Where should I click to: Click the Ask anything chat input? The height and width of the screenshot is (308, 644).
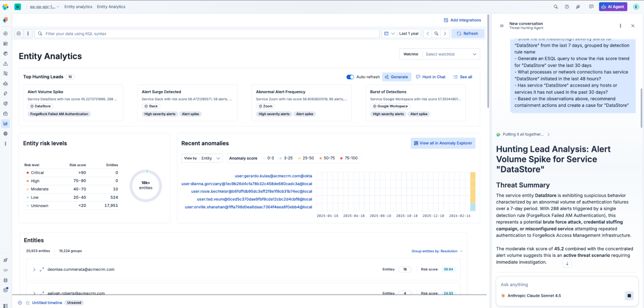567,285
